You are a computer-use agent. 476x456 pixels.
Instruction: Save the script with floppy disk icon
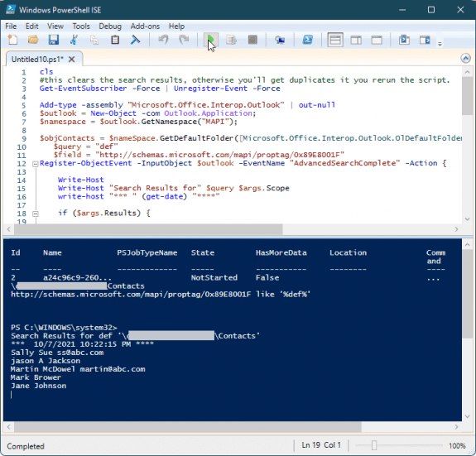54,40
